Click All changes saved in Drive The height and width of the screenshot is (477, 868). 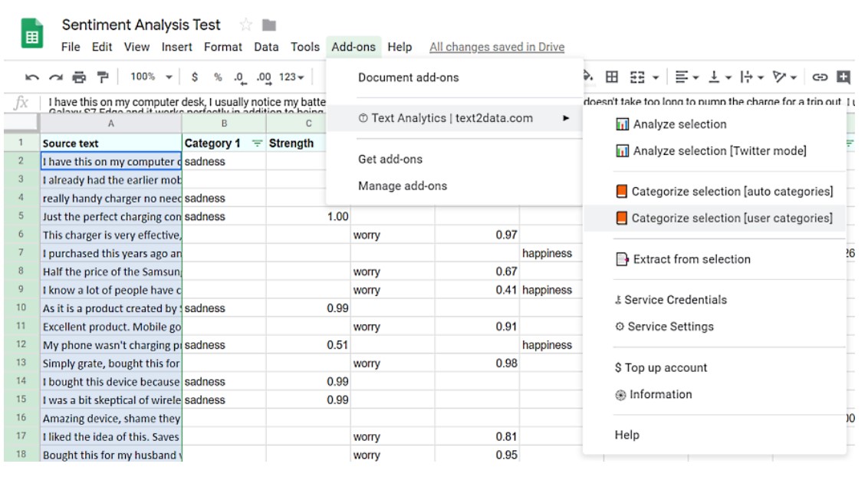[497, 47]
